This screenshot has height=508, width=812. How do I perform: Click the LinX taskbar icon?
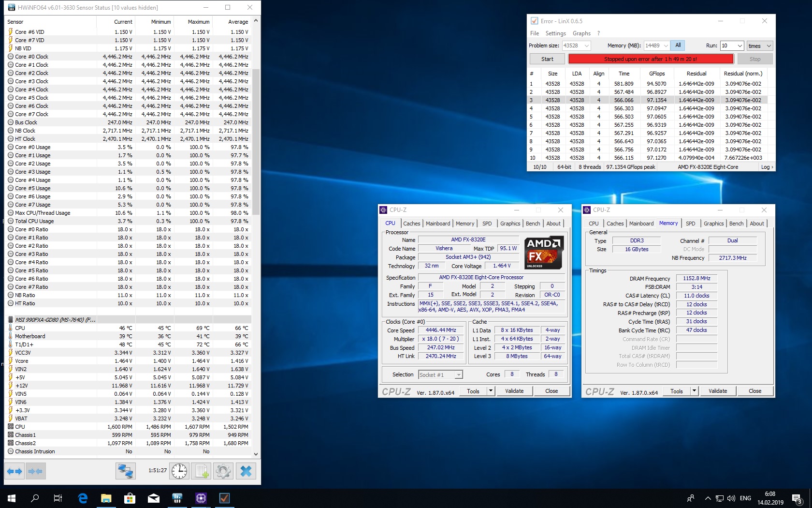click(x=225, y=498)
